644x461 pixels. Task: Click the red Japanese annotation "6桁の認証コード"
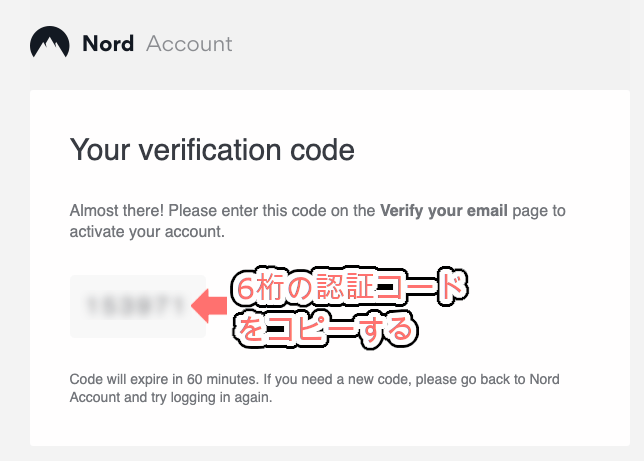tap(352, 287)
